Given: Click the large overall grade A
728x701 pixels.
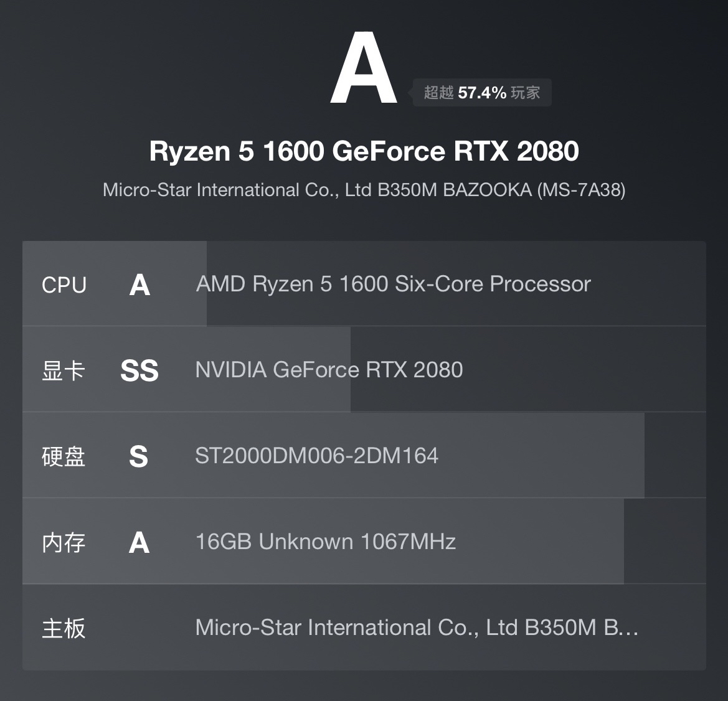Looking at the screenshot, I should (364, 68).
